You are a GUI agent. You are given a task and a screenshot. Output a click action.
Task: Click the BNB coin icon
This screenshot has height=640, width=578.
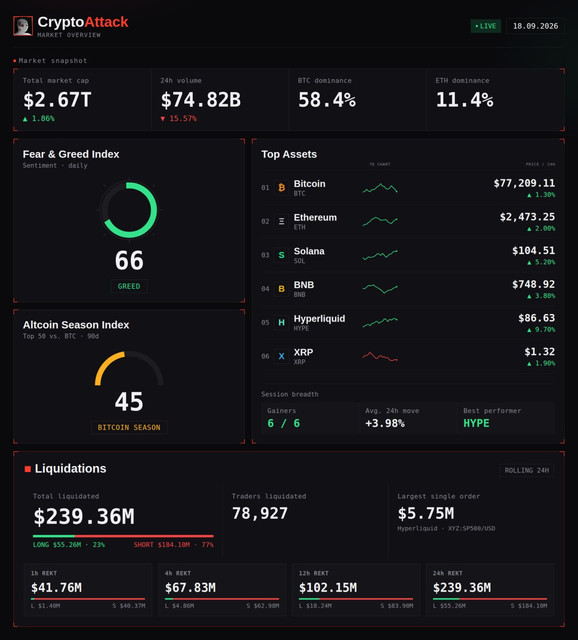281,289
